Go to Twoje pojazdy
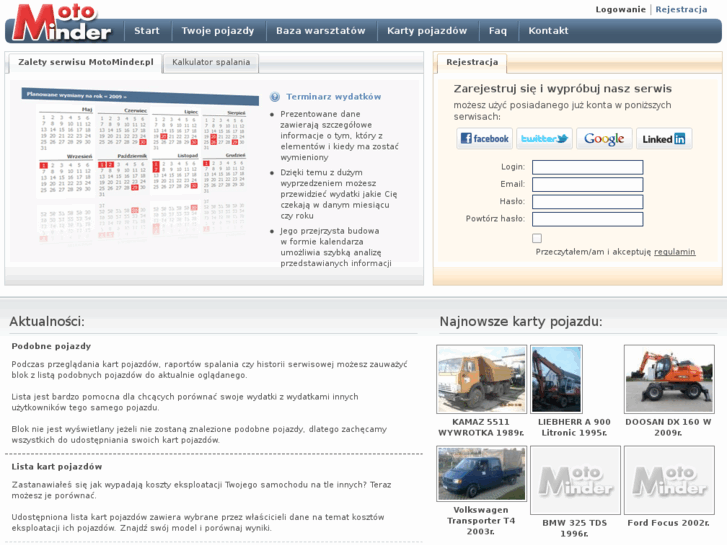The height and width of the screenshot is (545, 727). (217, 31)
